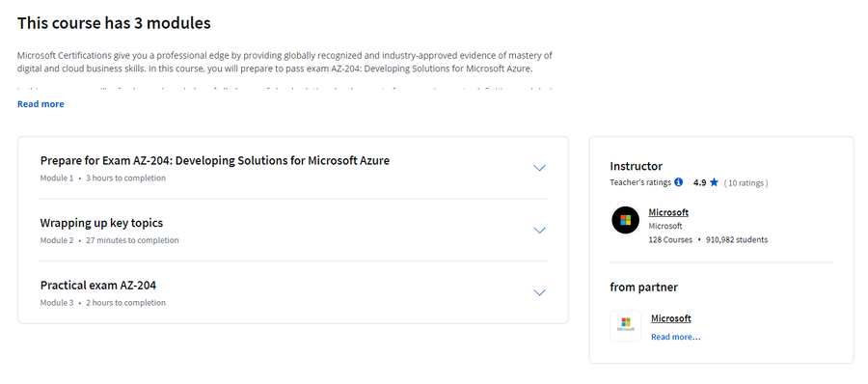Click the Practical exam AZ-204 title
This screenshot has width=868, height=384.
click(x=98, y=286)
